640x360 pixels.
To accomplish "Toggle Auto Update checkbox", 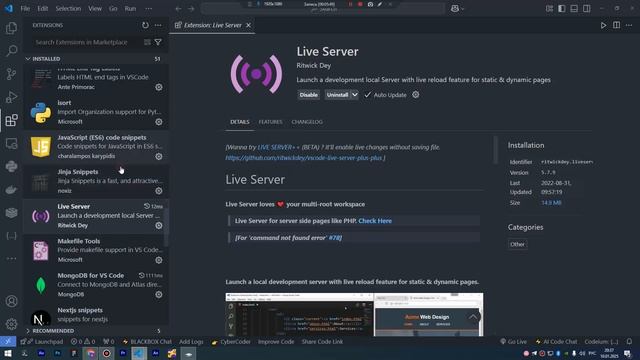I will coord(368,95).
